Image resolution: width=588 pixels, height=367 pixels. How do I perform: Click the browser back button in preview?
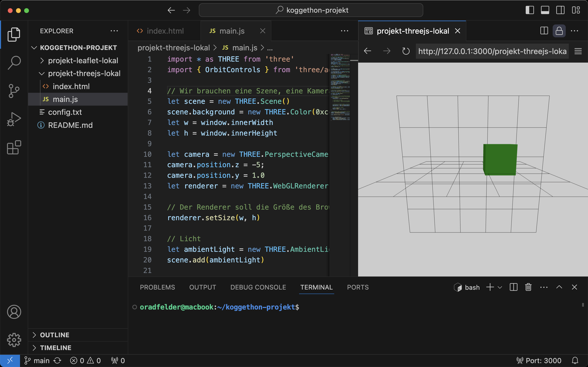point(367,51)
